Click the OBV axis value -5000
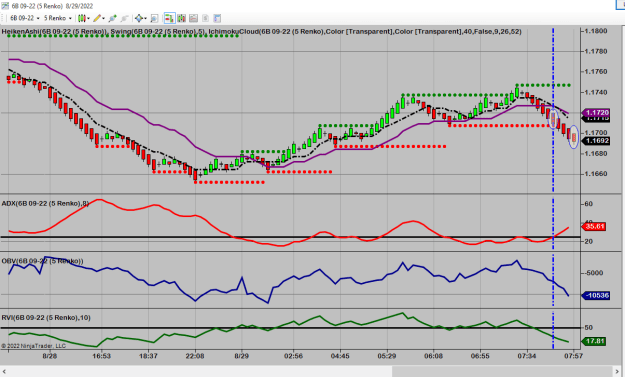 594,273
